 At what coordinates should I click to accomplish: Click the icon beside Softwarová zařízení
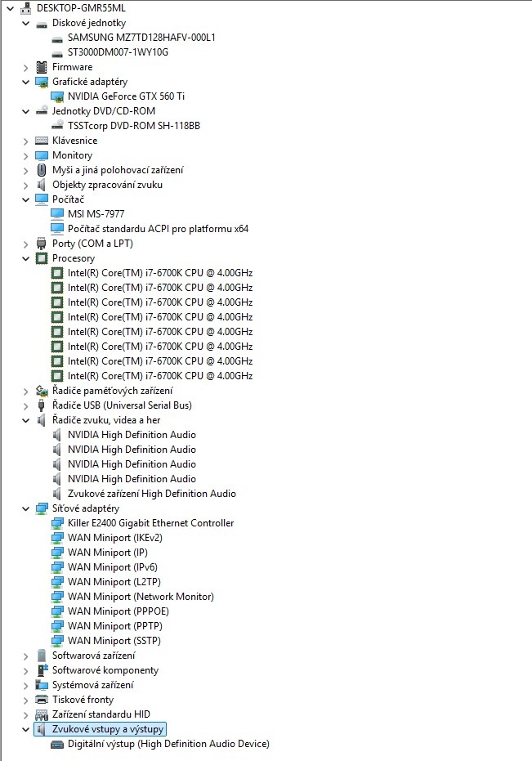(42, 656)
